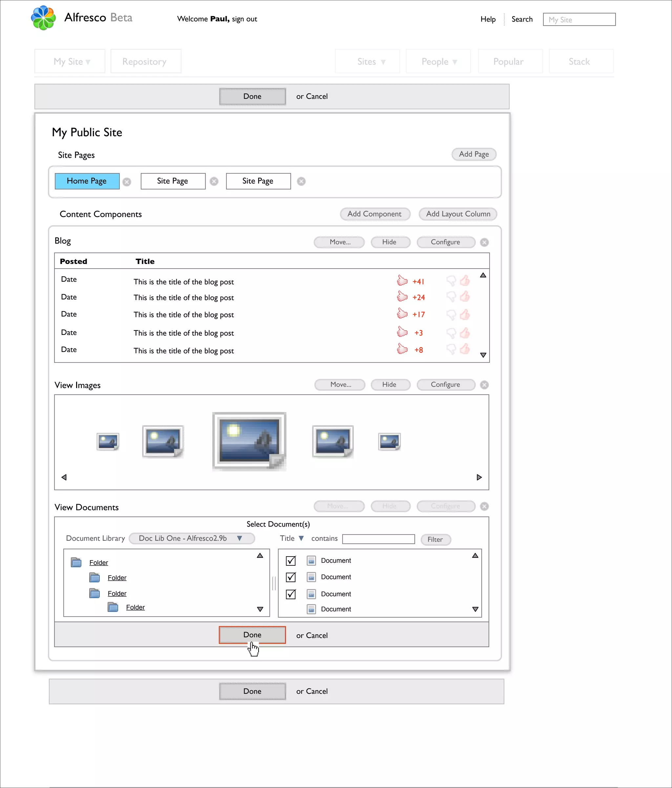Viewport: 672px width, 788px height.
Task: Vote thumbs up on the +17 blog post
Action: [x=465, y=314]
